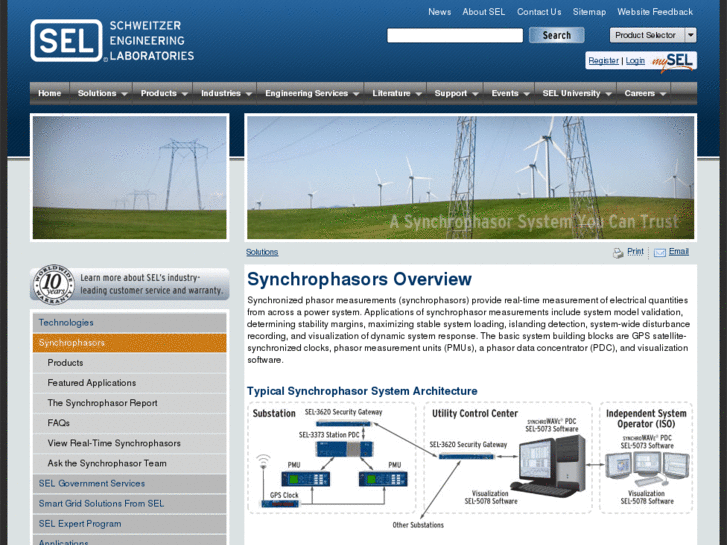The width and height of the screenshot is (727, 545).
Task: Click the warranty and customer service banner text
Action: tap(152, 284)
